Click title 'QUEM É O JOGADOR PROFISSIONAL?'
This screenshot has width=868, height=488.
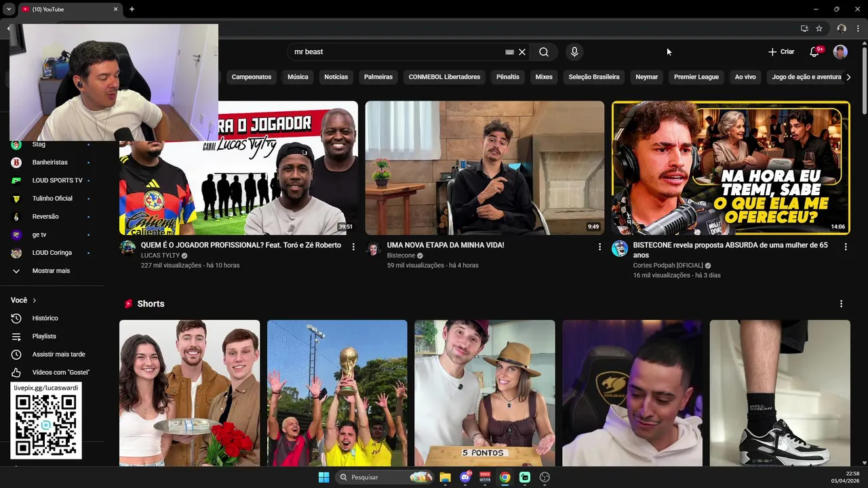[241, 245]
